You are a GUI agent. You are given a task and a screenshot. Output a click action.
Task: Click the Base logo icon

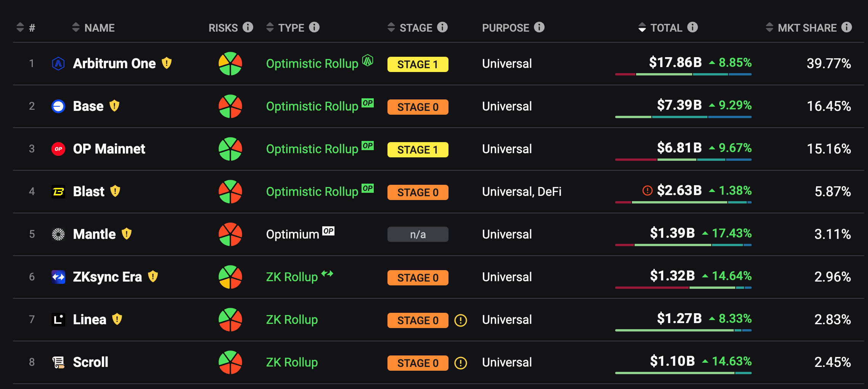click(x=58, y=106)
